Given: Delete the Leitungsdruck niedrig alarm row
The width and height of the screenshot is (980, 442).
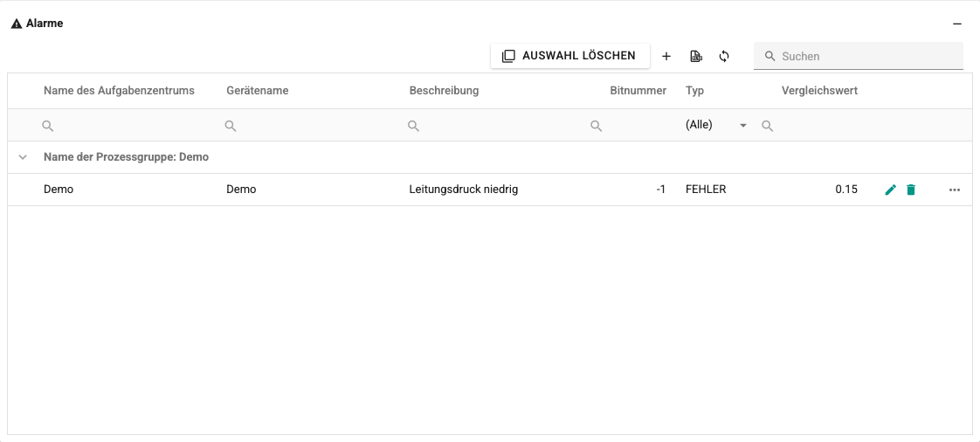Looking at the screenshot, I should (x=911, y=190).
